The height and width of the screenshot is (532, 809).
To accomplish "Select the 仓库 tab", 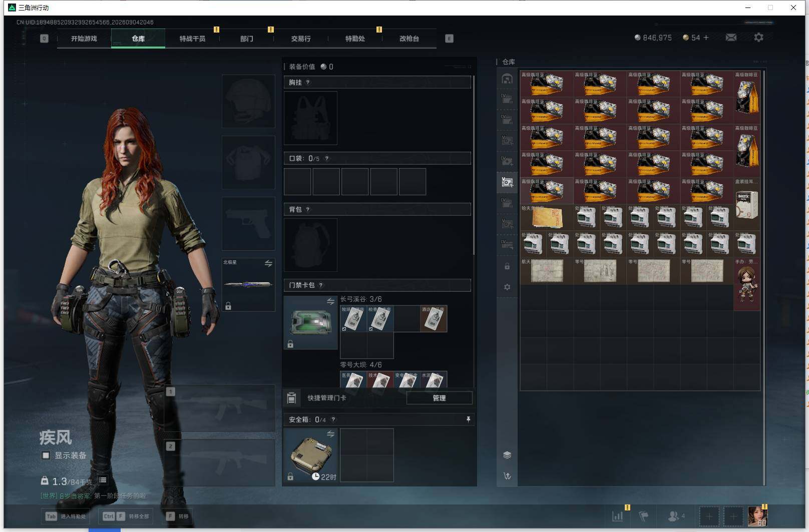I will point(138,39).
